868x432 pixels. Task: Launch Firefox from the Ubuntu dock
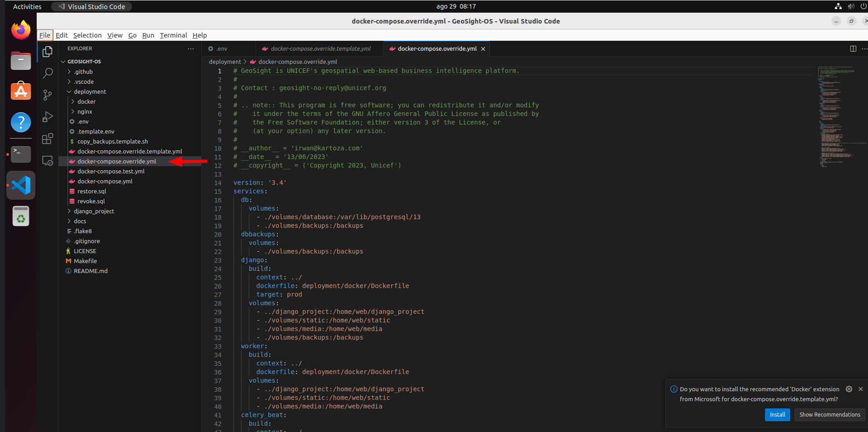pos(21,30)
